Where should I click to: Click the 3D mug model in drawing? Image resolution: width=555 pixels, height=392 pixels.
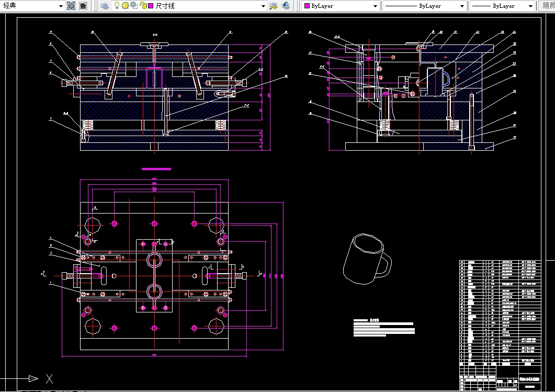tap(367, 259)
